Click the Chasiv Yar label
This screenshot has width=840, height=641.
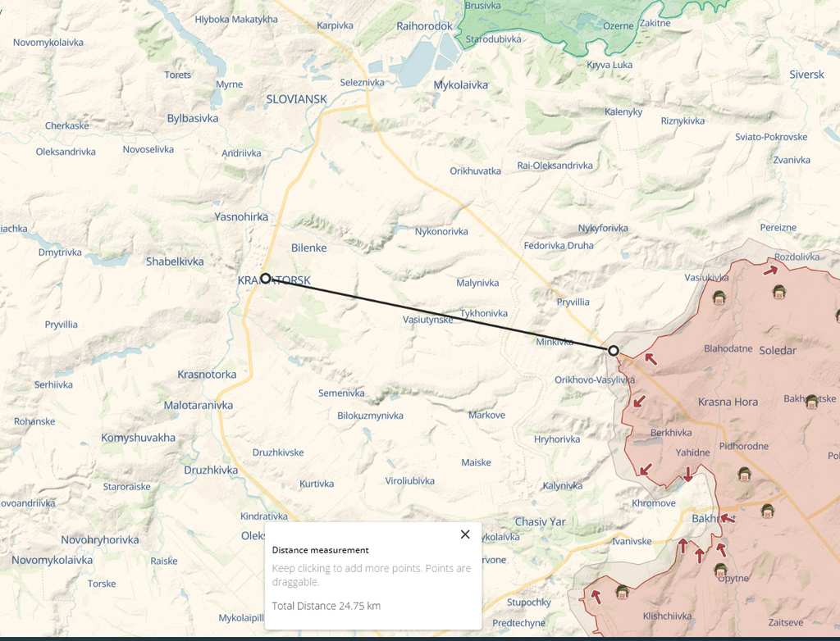click(540, 521)
